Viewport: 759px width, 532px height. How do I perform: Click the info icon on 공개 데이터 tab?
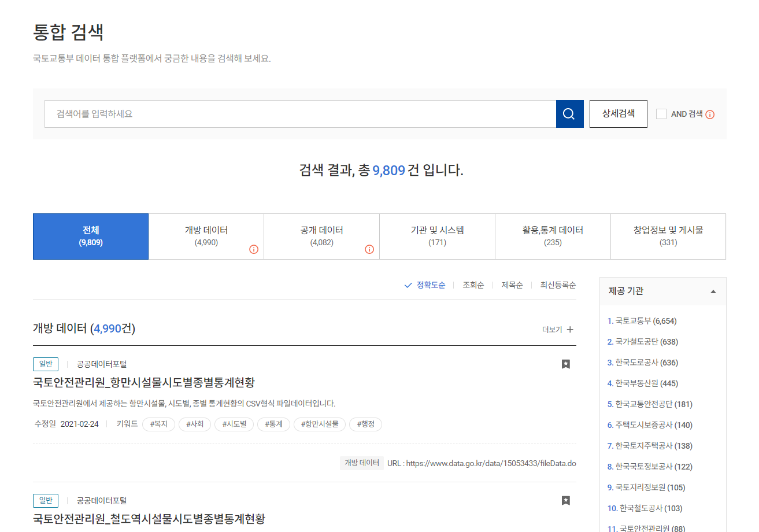(370, 249)
